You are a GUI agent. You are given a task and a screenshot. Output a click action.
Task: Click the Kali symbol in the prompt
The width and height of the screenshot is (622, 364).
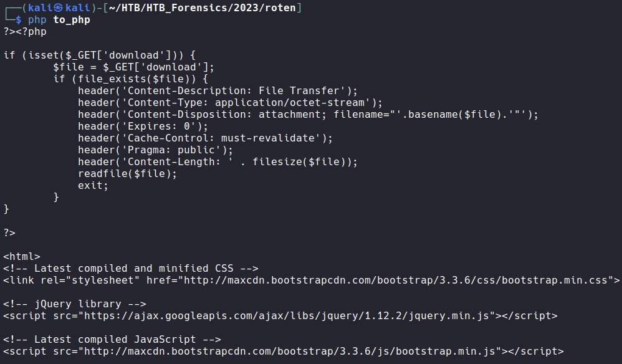[59, 7]
